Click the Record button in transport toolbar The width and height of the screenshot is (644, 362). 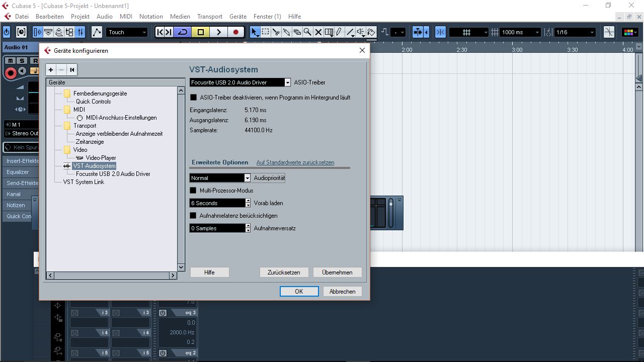click(235, 32)
